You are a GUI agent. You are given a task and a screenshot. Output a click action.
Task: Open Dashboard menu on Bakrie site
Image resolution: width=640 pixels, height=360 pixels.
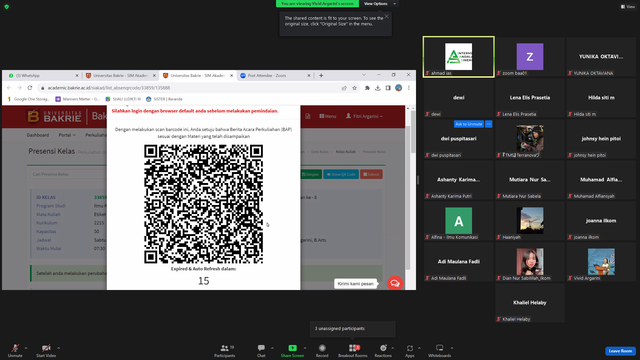click(38, 135)
